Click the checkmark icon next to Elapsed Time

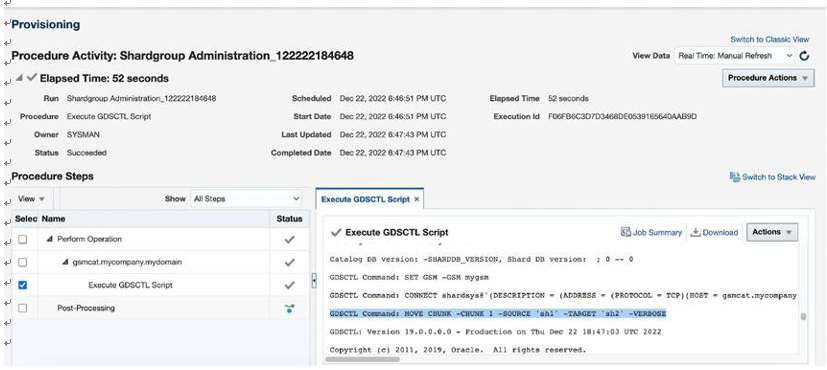pyautogui.click(x=32, y=78)
